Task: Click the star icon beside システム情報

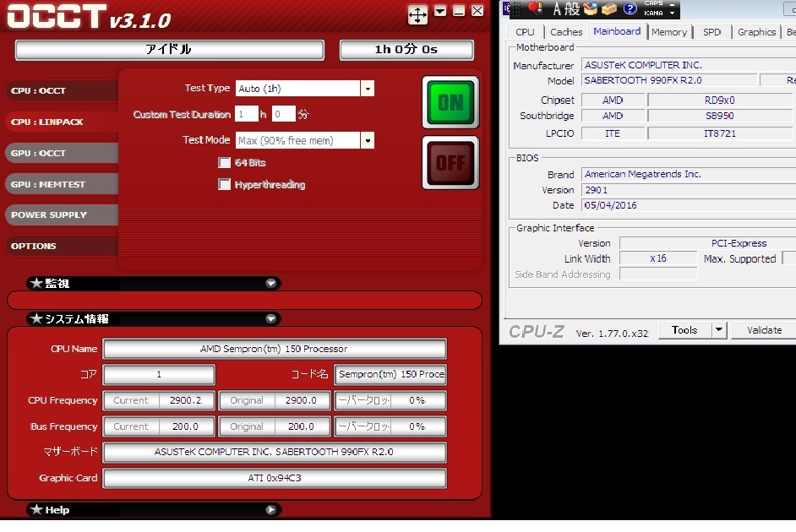Action: tap(36, 318)
